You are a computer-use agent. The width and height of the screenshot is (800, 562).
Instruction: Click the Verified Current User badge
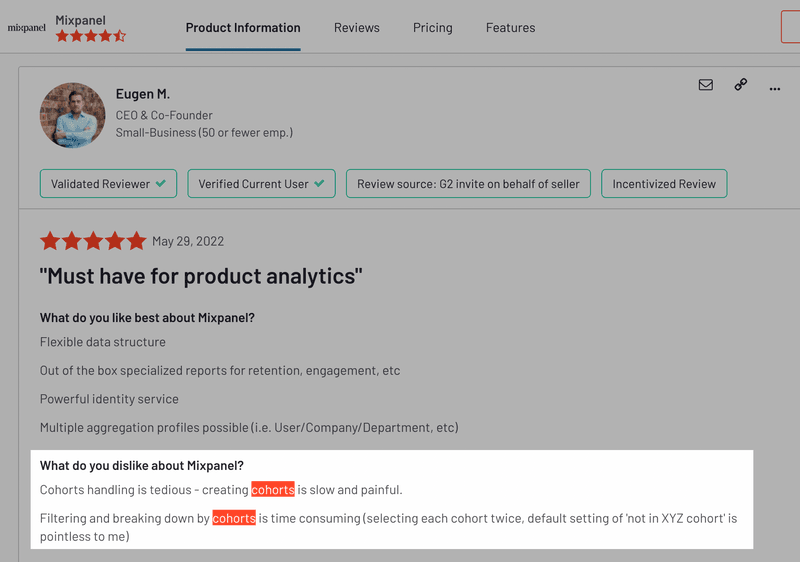point(261,184)
